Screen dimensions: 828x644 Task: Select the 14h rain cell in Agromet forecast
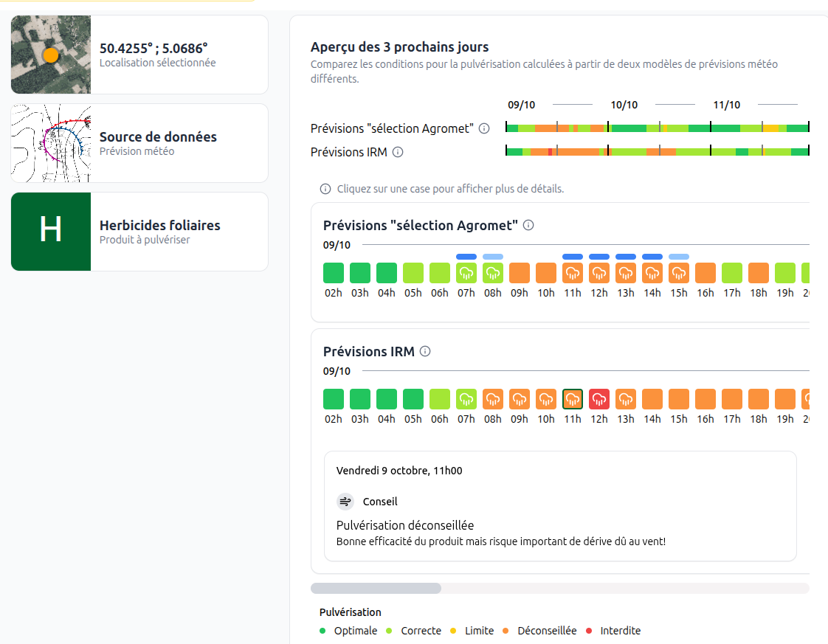(652, 273)
